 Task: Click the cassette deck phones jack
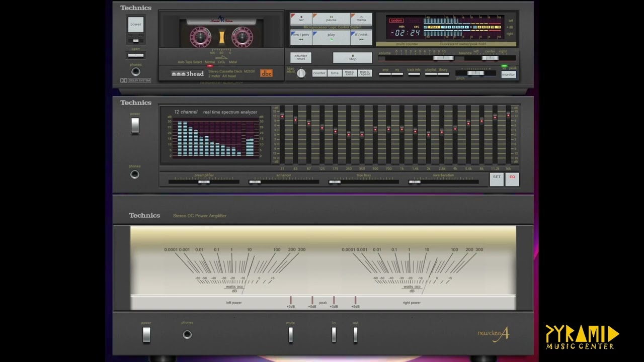point(136,72)
